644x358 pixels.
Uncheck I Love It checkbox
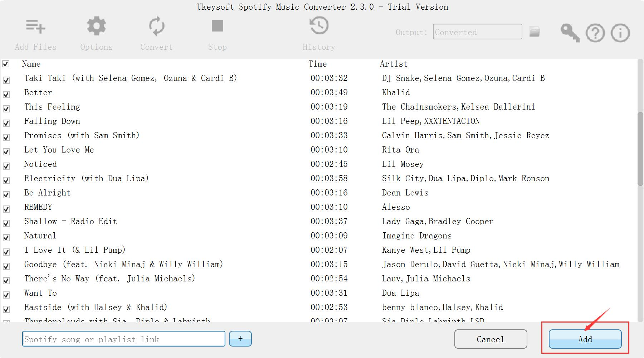point(6,252)
